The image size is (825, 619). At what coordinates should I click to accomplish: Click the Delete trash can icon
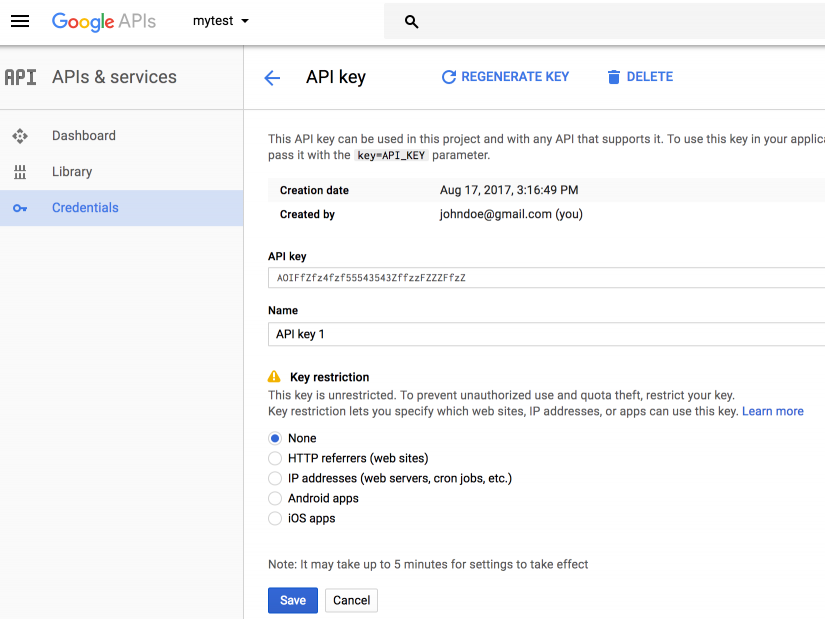click(x=614, y=77)
